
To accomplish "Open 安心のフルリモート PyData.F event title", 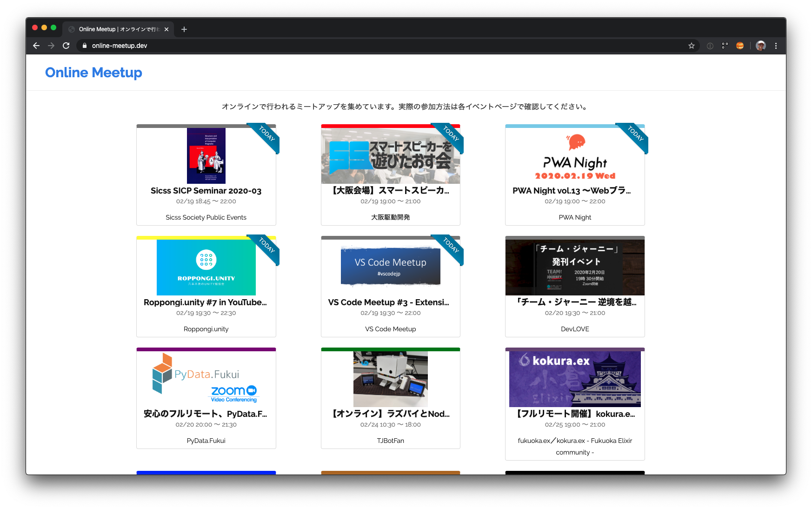I will (205, 414).
